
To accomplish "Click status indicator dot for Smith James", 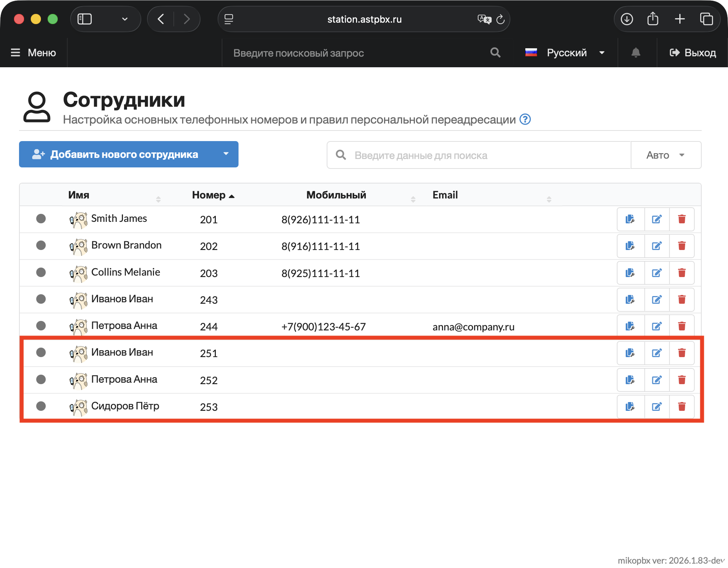I will pyautogui.click(x=41, y=219).
